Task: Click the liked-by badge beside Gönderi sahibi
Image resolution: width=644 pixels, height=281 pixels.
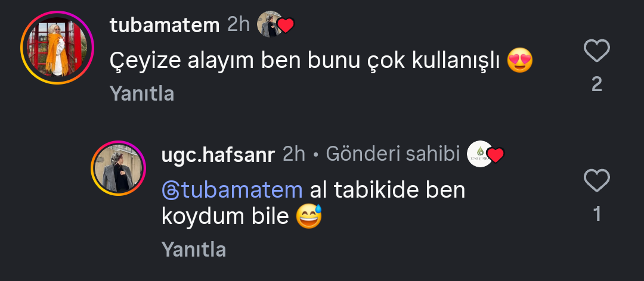Action: coord(485,155)
